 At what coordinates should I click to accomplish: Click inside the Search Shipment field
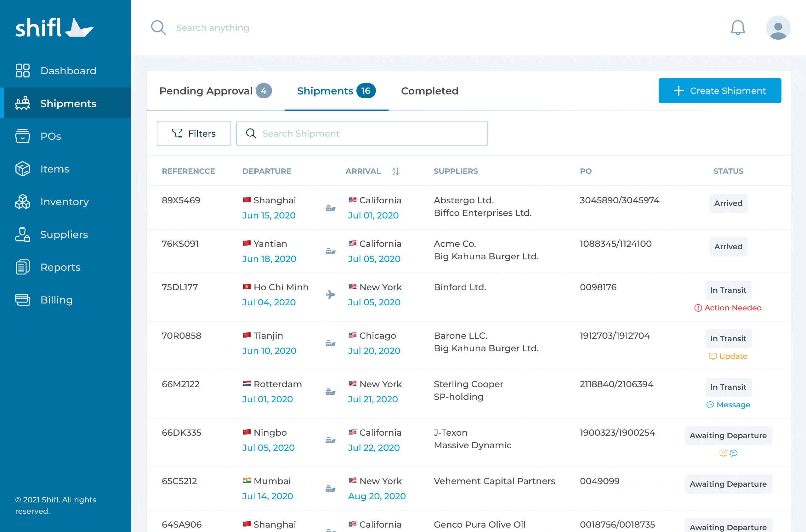pos(361,133)
